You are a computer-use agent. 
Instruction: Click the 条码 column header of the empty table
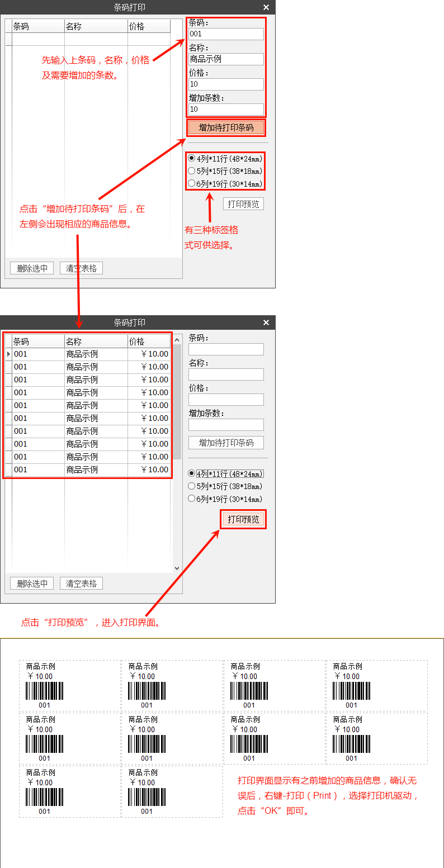(38, 26)
